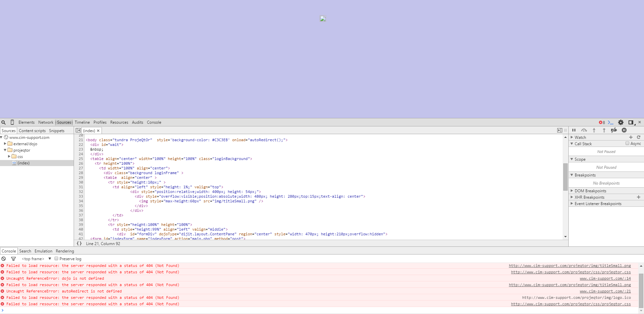Open DevTools settings gear
Image resolution: width=644 pixels, height=314 pixels.
click(x=621, y=122)
